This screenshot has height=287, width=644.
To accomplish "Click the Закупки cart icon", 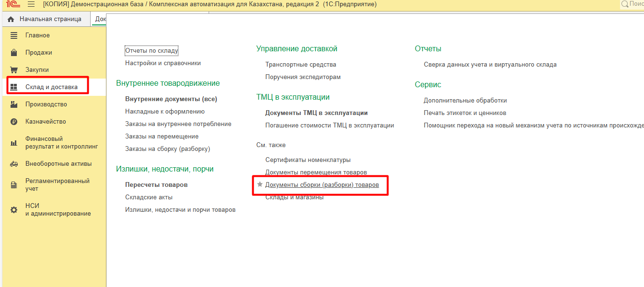I will click(14, 70).
